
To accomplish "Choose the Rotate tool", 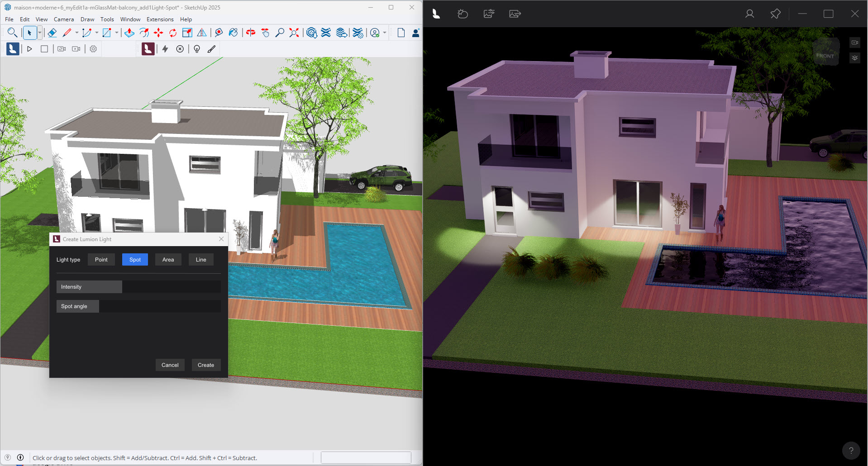I will tap(173, 33).
